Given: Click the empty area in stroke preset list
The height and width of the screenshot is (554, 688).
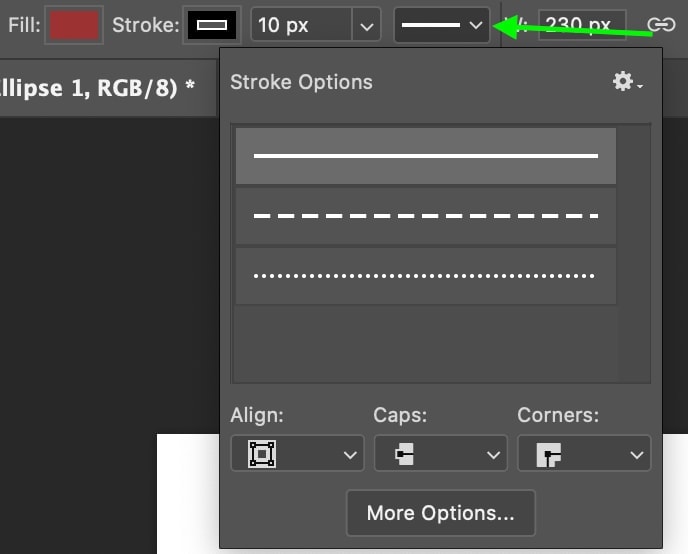Looking at the screenshot, I should (426, 344).
